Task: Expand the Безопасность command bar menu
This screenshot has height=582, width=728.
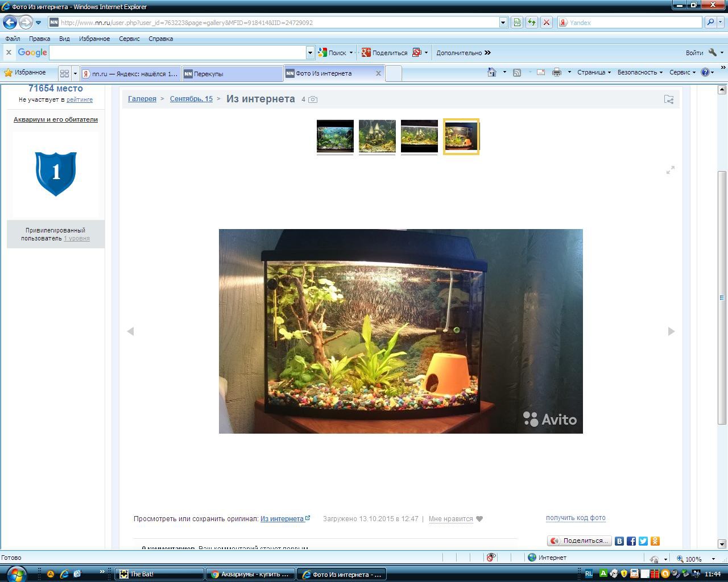Action: pos(640,72)
